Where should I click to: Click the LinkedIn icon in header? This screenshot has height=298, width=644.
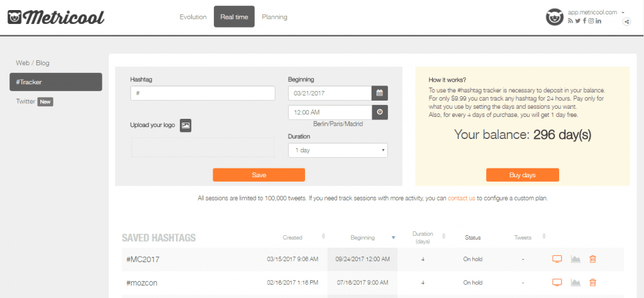599,21
